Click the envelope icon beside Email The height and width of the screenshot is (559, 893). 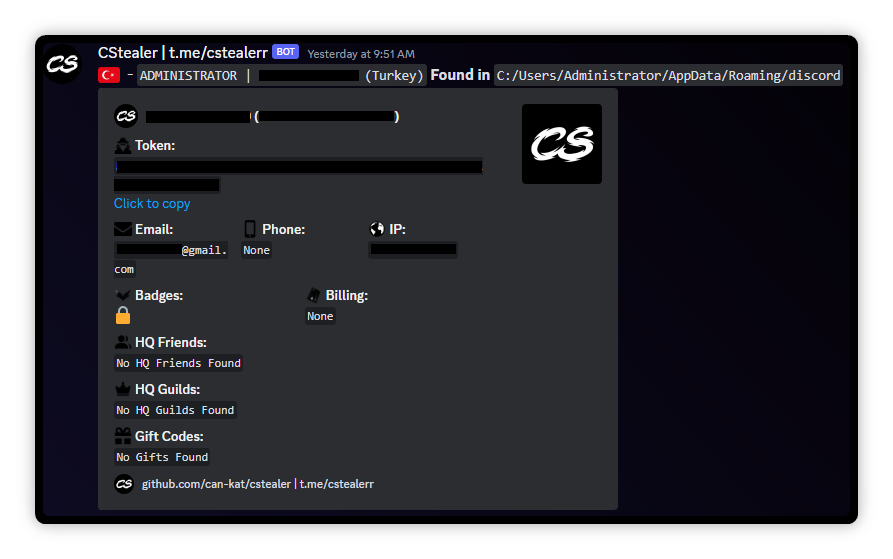point(122,229)
